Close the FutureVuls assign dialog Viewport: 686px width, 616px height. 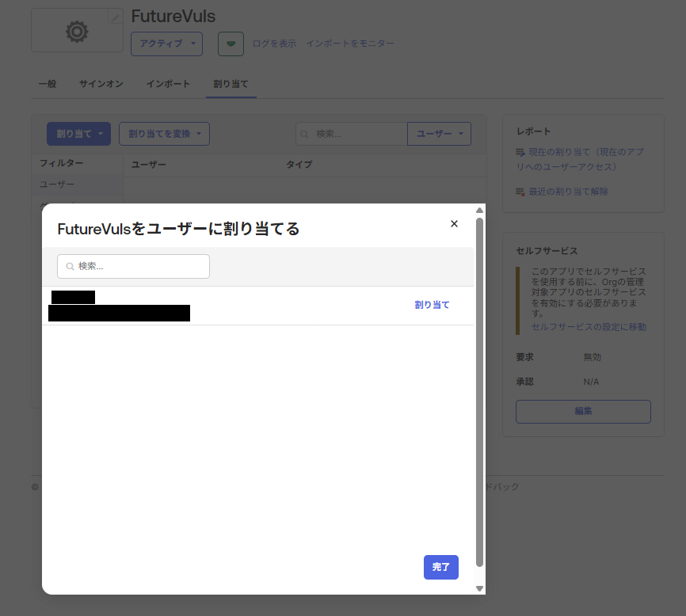point(454,224)
